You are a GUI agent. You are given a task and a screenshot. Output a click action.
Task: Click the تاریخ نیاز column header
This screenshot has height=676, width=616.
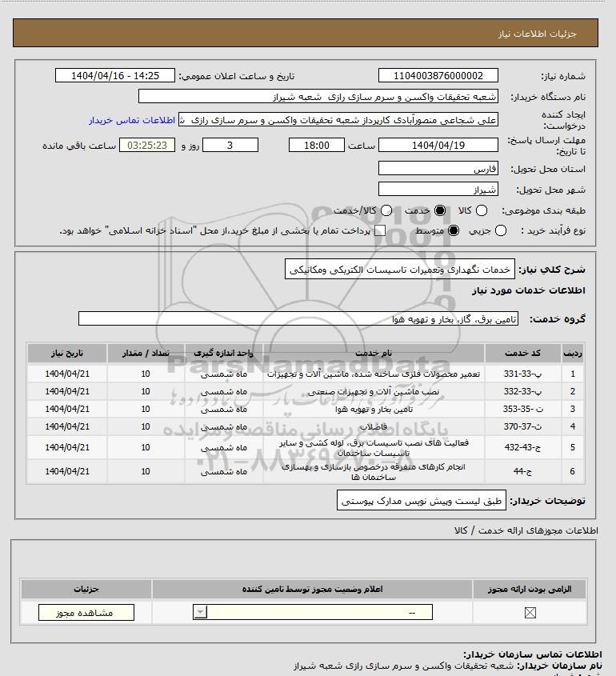pos(67,353)
